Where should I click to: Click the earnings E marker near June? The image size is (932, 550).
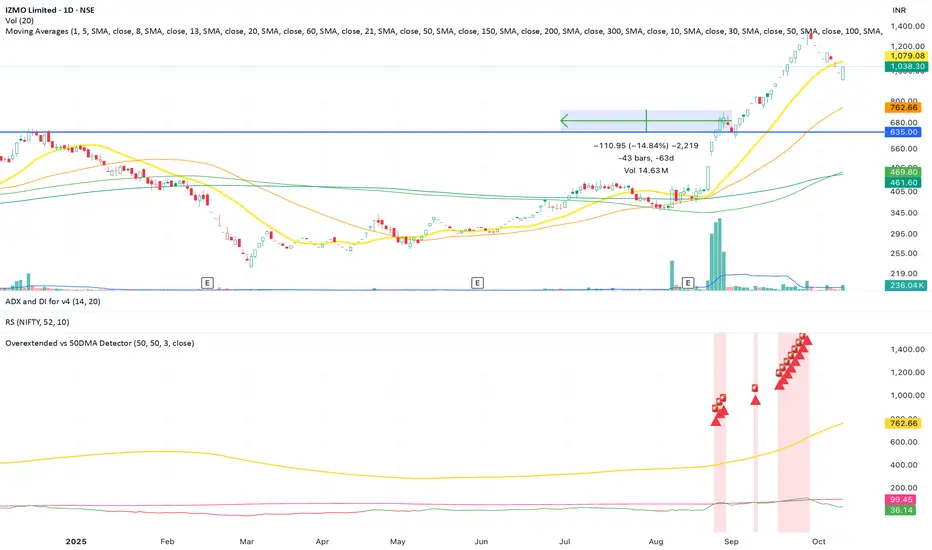[477, 283]
